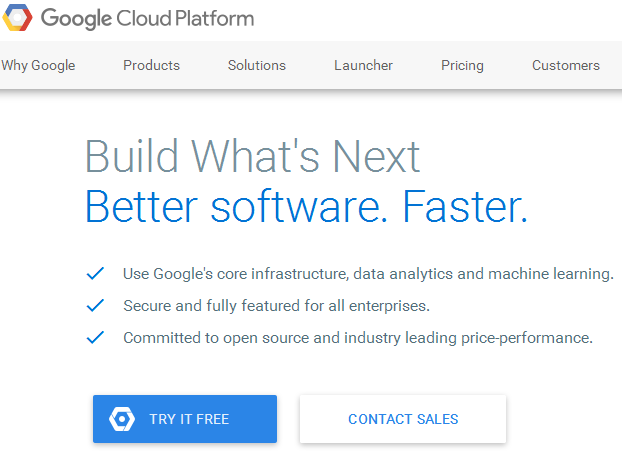Click the open source price-performance sentence

(358, 337)
